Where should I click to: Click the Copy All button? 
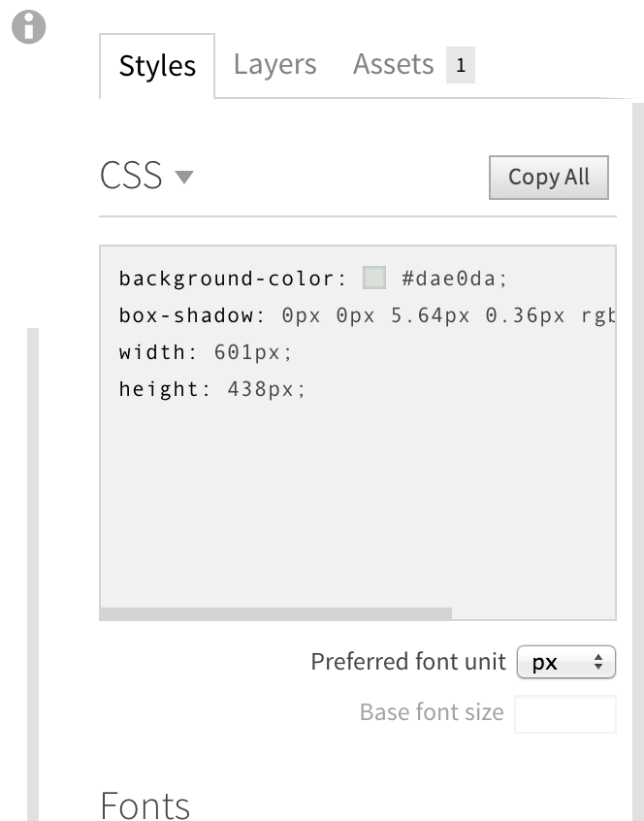coord(549,177)
